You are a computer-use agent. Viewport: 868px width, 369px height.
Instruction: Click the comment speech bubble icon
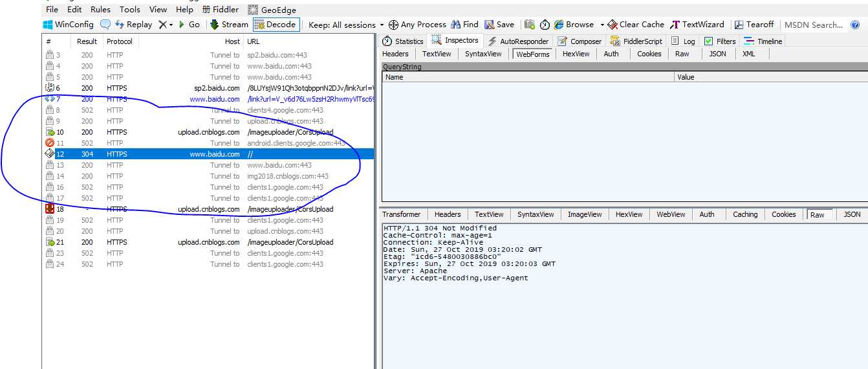(105, 25)
